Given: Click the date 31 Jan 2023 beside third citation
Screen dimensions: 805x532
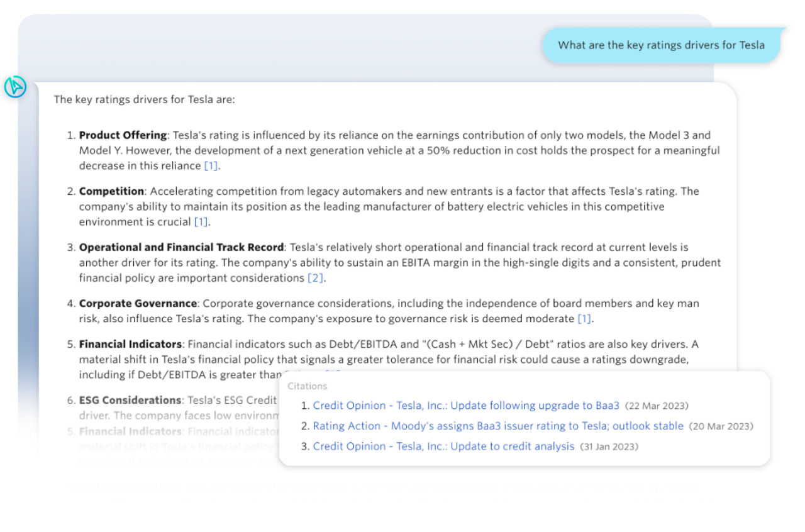Looking at the screenshot, I should pos(610,446).
